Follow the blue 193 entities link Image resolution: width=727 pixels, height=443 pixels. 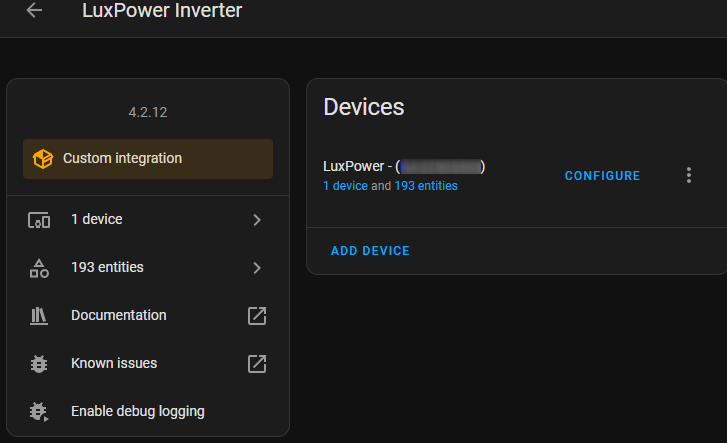tap(426, 186)
